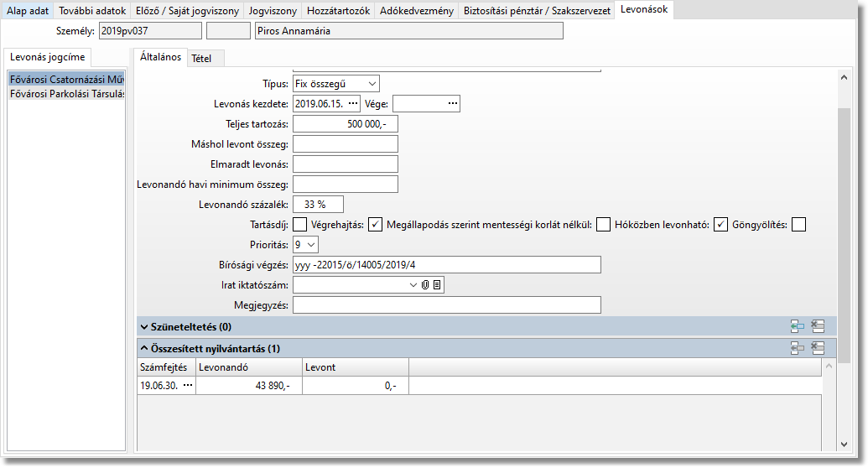Click the vertical scrollbar thumb of the form

[x=844, y=236]
